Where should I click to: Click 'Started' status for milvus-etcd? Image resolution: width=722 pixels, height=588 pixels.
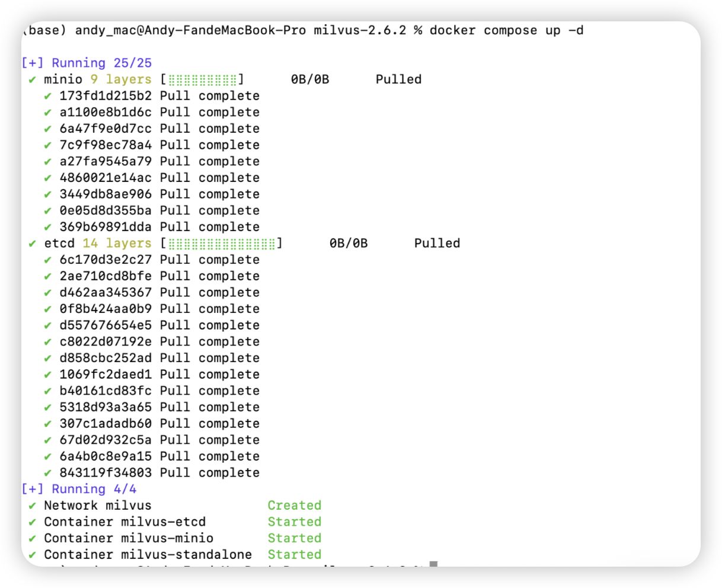pos(295,522)
